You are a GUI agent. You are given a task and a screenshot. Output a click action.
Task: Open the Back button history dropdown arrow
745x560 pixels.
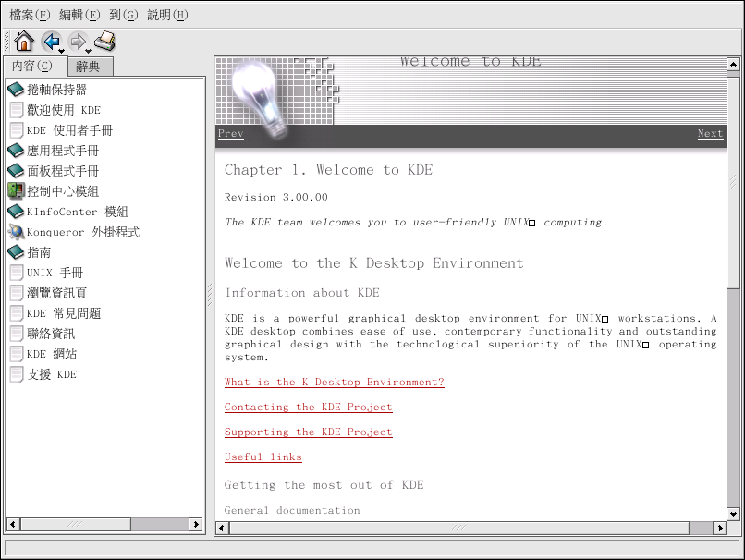click(62, 50)
